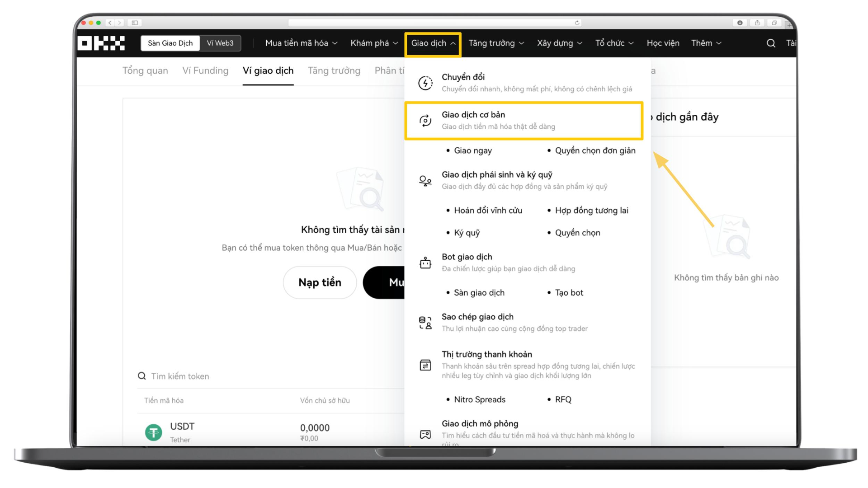Toggle Sàn Giao Dịch account switcher
This screenshot has width=868, height=488.
click(x=170, y=43)
